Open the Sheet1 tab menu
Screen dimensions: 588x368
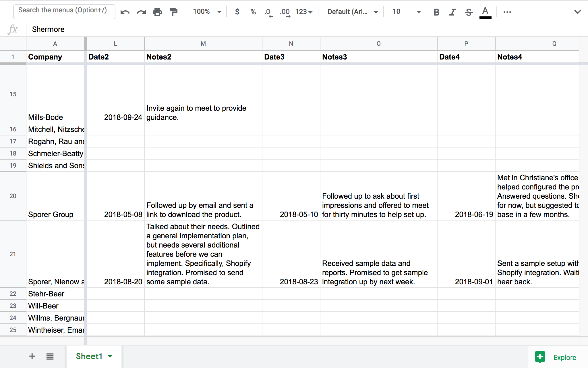(x=110, y=356)
